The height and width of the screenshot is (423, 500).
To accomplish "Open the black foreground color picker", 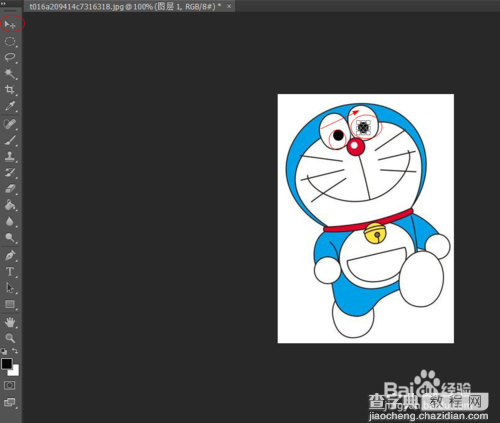I will (x=6, y=364).
